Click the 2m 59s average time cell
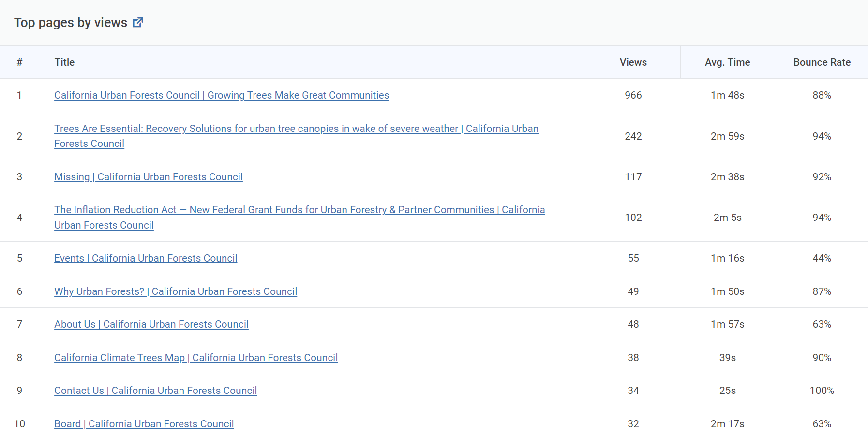Image resolution: width=868 pixels, height=436 pixels. coord(728,136)
